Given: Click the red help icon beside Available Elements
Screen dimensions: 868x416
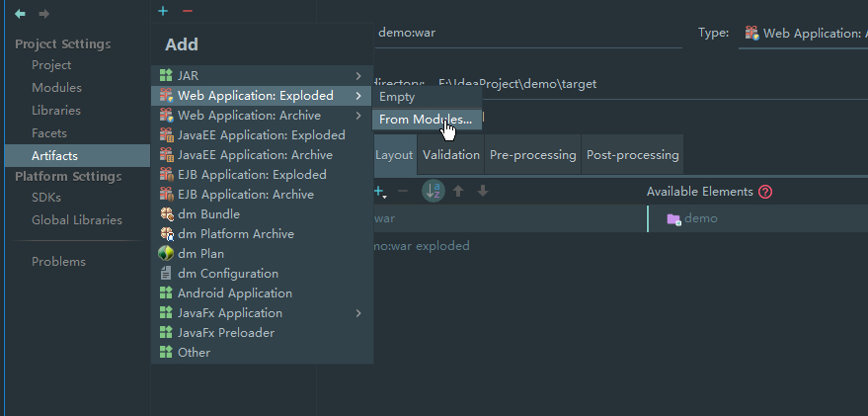Looking at the screenshot, I should 765,192.
